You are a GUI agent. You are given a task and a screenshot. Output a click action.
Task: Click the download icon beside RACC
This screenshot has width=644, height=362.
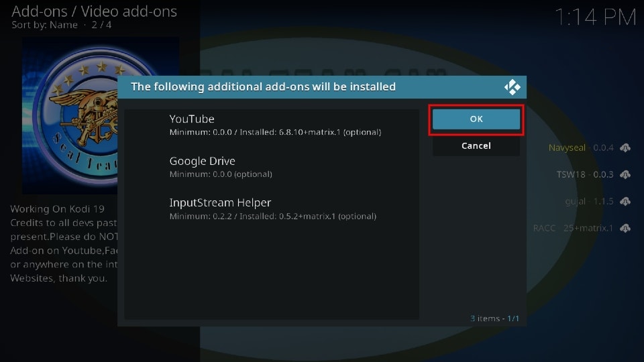coord(625,228)
